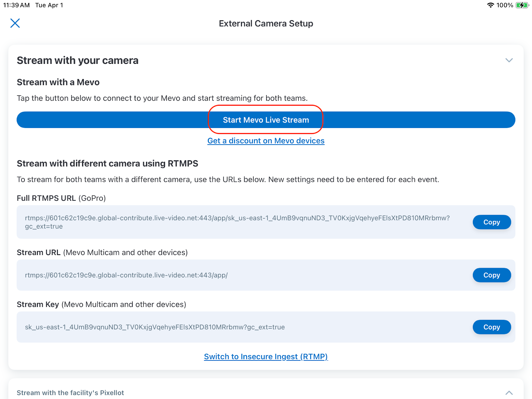
Task: Tap the battery charging icon
Action: click(x=522, y=5)
